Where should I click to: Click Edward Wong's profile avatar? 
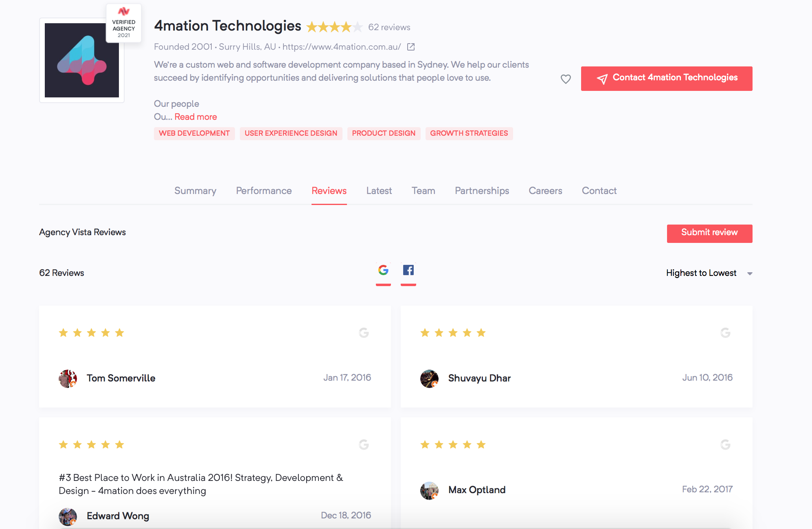pos(68,516)
